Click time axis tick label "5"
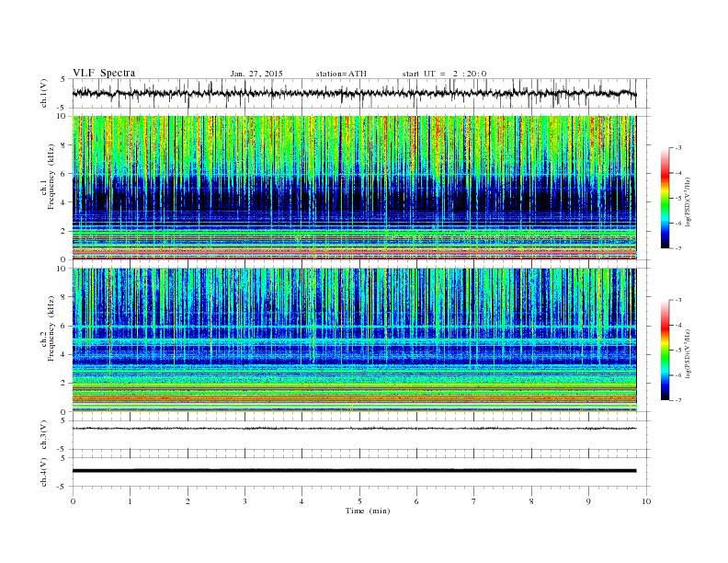The height and width of the screenshot is (563, 728). click(359, 501)
